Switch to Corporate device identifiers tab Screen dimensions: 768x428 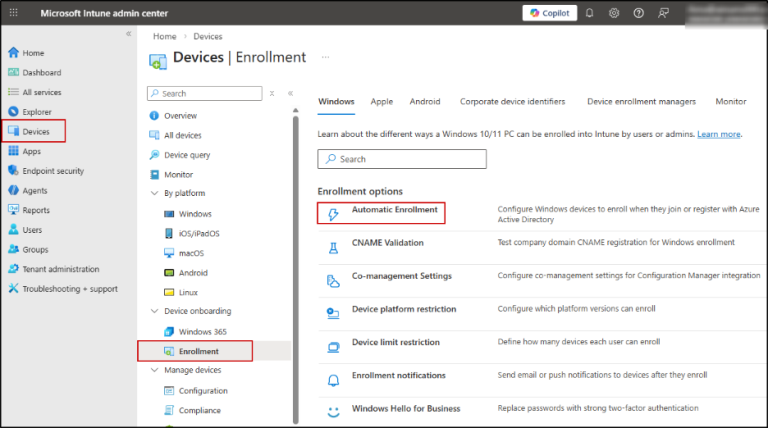[x=512, y=101]
